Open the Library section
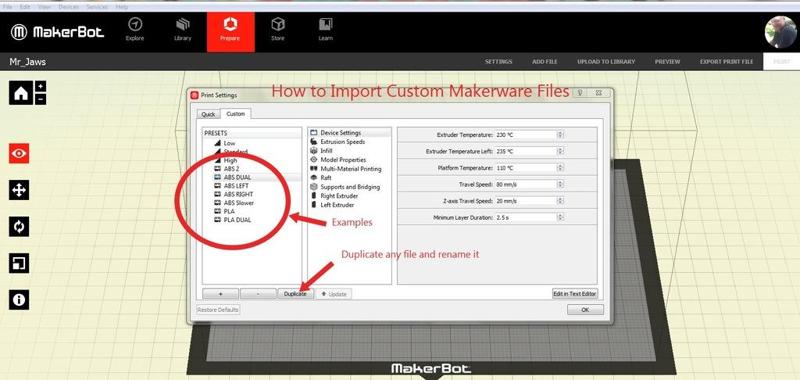 click(x=183, y=30)
